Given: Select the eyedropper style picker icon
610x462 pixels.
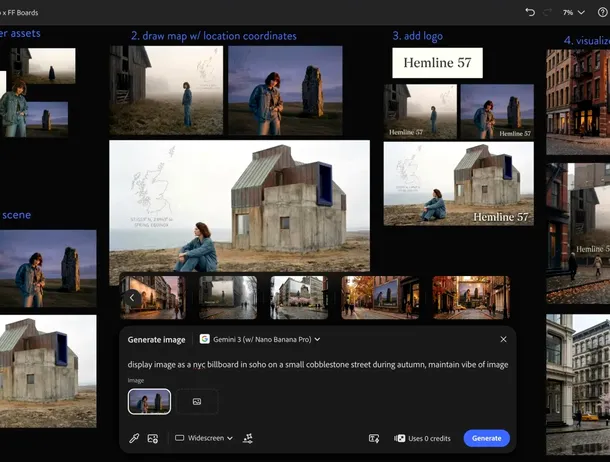Looking at the screenshot, I should pos(134,438).
